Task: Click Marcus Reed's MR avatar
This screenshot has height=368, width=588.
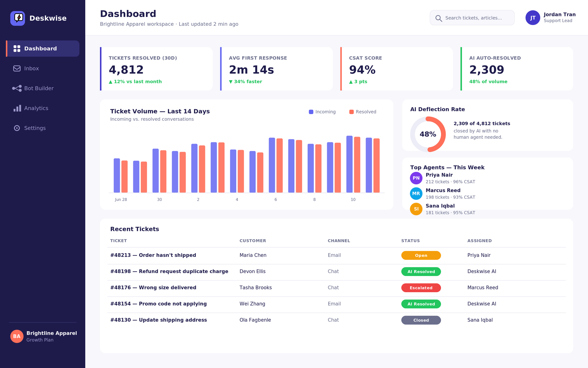Action: coord(416,194)
